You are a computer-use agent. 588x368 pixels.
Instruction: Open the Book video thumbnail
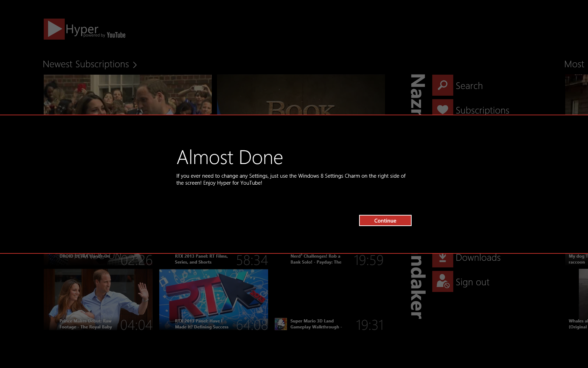tap(301, 95)
